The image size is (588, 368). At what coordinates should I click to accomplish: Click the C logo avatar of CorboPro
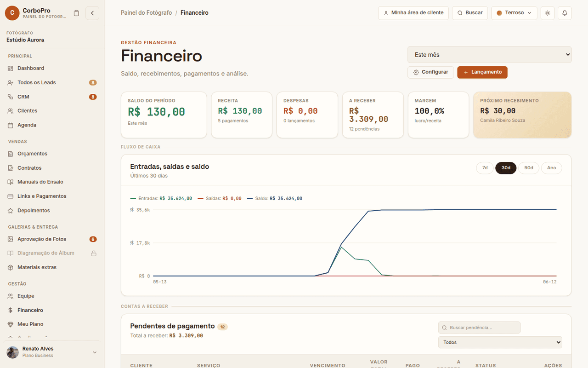click(x=12, y=13)
